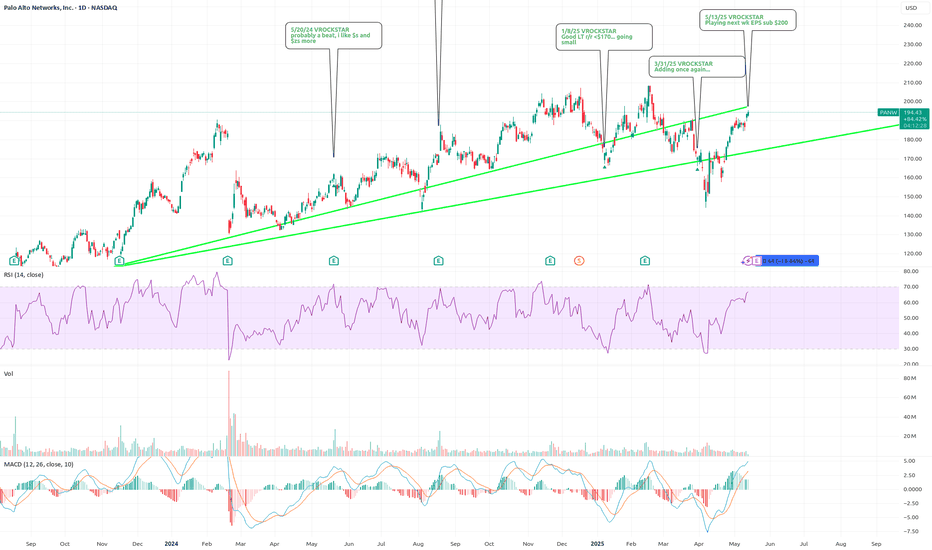Click the 80 M volume scale value
932x550 pixels.
[909, 378]
